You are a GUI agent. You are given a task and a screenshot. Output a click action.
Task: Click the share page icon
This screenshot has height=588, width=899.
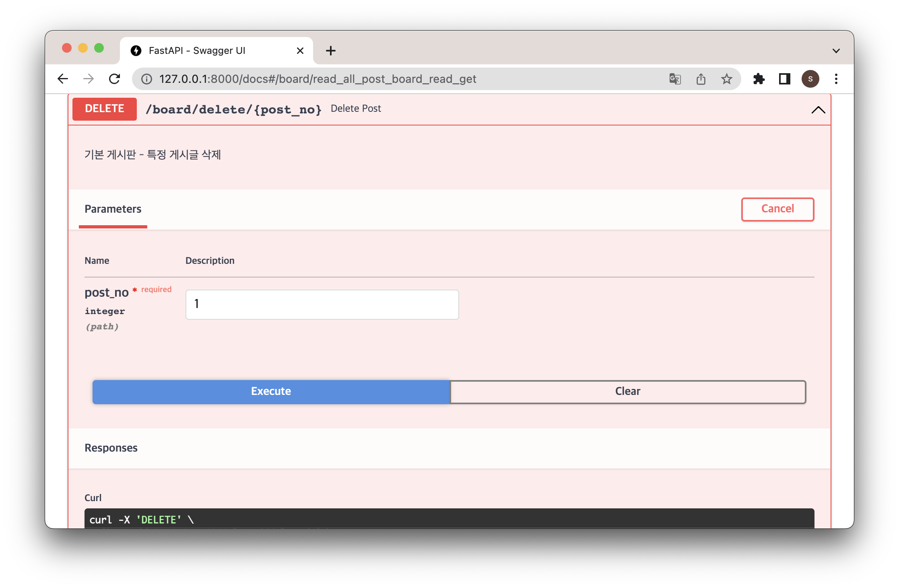coord(701,79)
